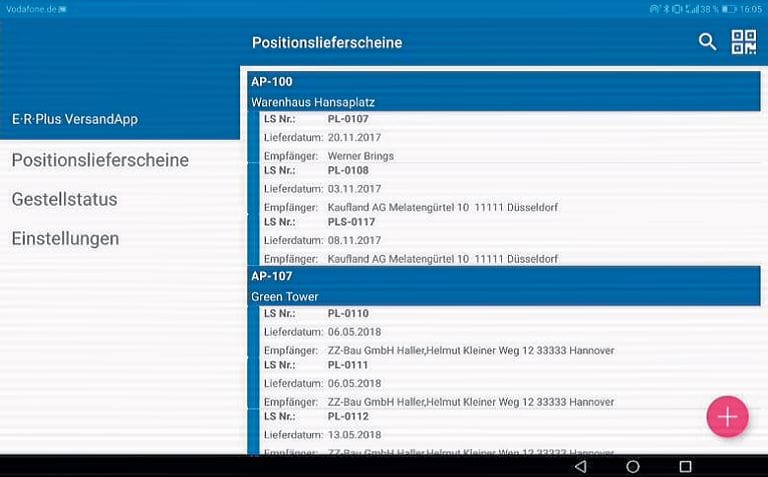The image size is (768, 477).
Task: Select the Green Tower project row
Action: 507,297
